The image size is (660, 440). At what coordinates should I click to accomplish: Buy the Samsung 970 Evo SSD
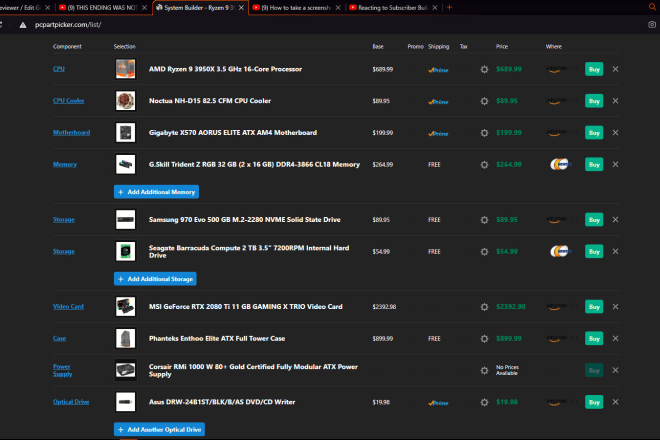click(594, 219)
